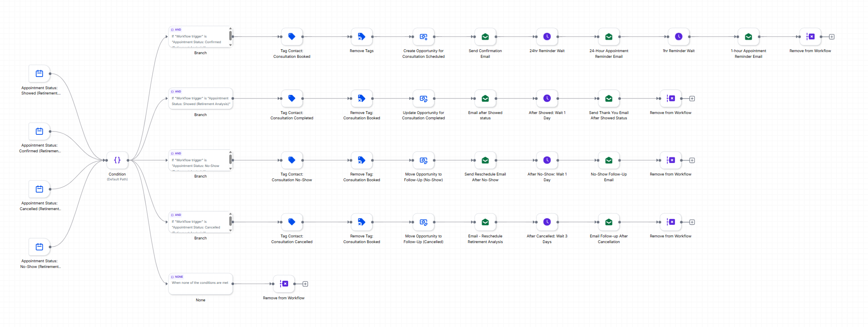
Task: Open Tag Contact: Consultation Completed action
Action: point(292,99)
